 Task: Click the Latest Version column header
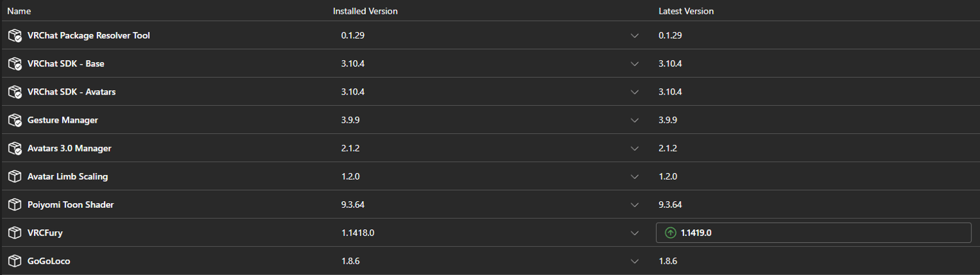point(686,11)
